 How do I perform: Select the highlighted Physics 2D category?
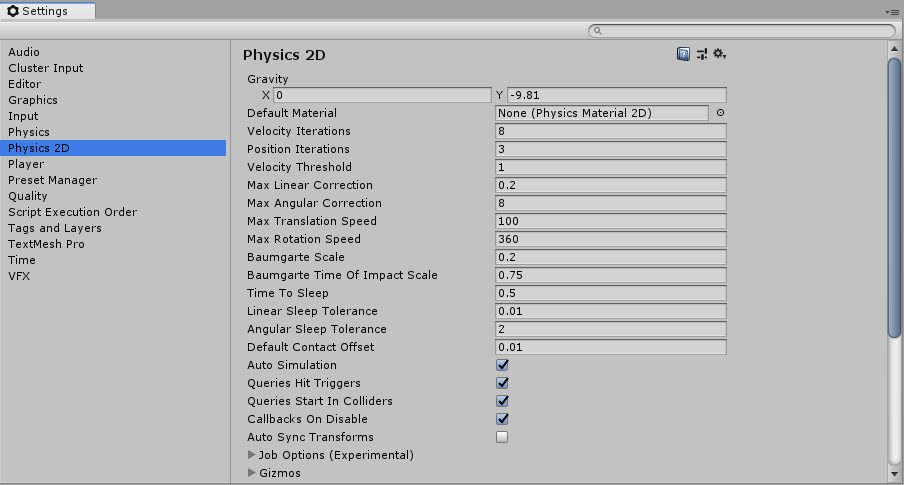[x=113, y=148]
